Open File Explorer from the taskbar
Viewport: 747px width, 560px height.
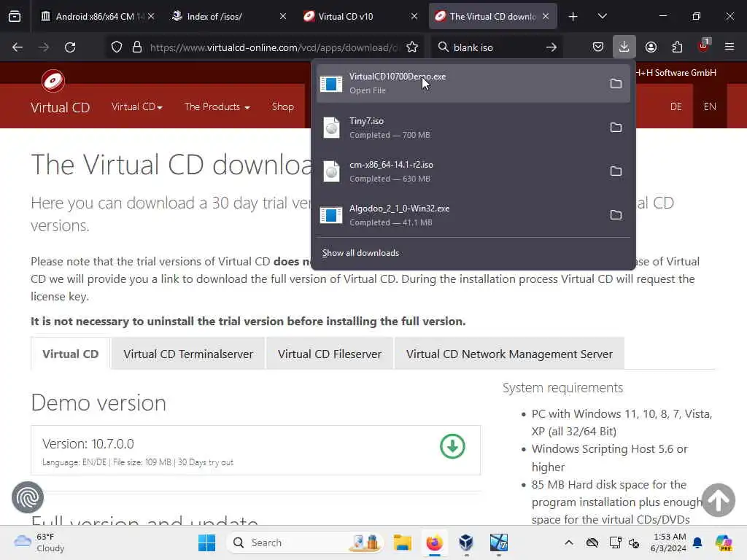403,542
